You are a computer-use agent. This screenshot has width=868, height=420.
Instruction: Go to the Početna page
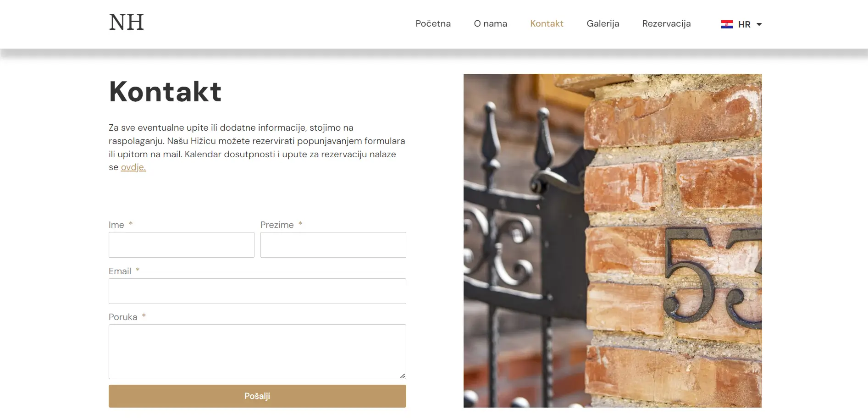[433, 24]
